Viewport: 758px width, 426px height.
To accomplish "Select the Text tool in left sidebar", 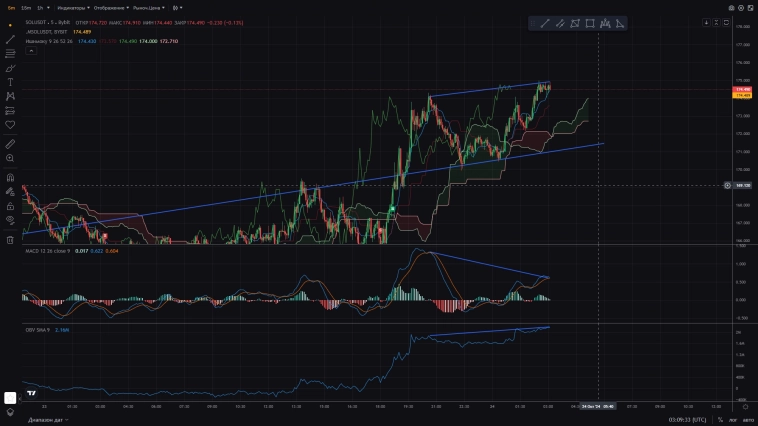I will (x=10, y=81).
